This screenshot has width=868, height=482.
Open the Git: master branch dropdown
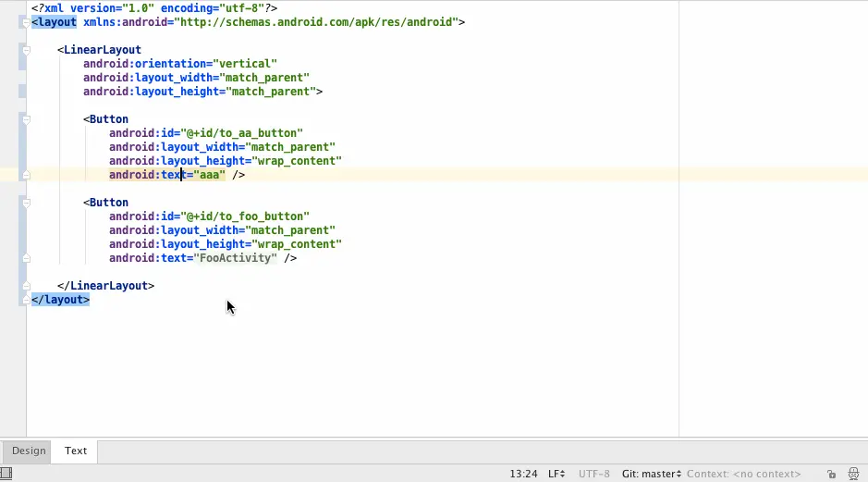651,474
